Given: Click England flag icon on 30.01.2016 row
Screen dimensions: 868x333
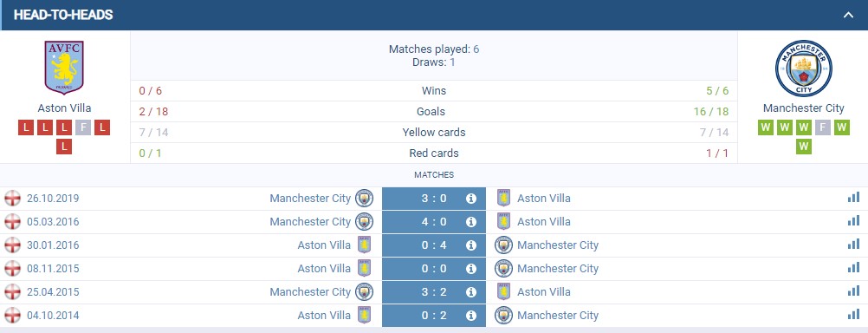Looking at the screenshot, I should [12, 245].
